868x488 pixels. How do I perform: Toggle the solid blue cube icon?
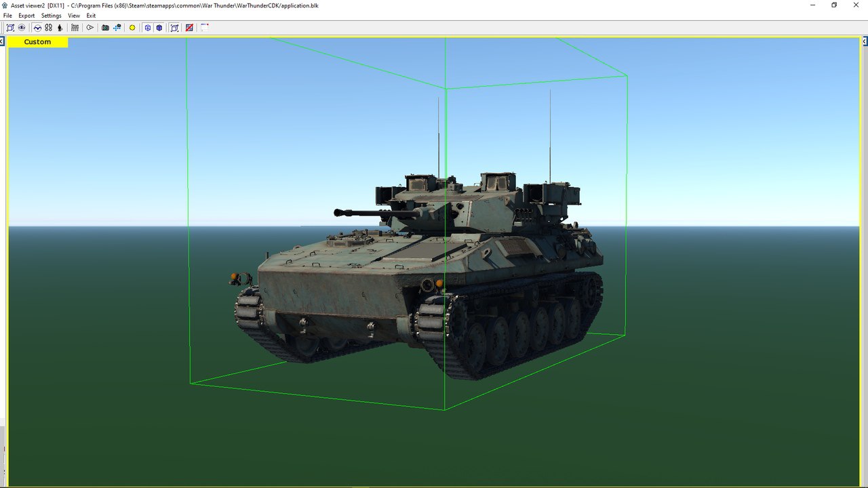[159, 28]
